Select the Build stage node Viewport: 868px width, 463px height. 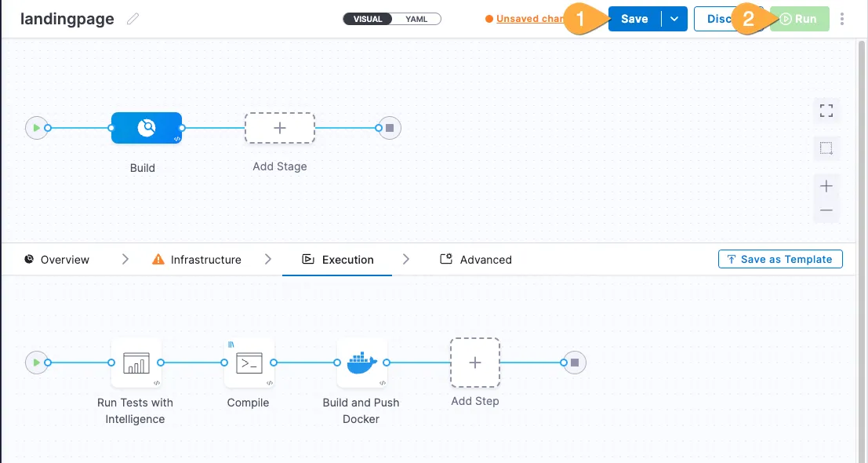point(146,127)
